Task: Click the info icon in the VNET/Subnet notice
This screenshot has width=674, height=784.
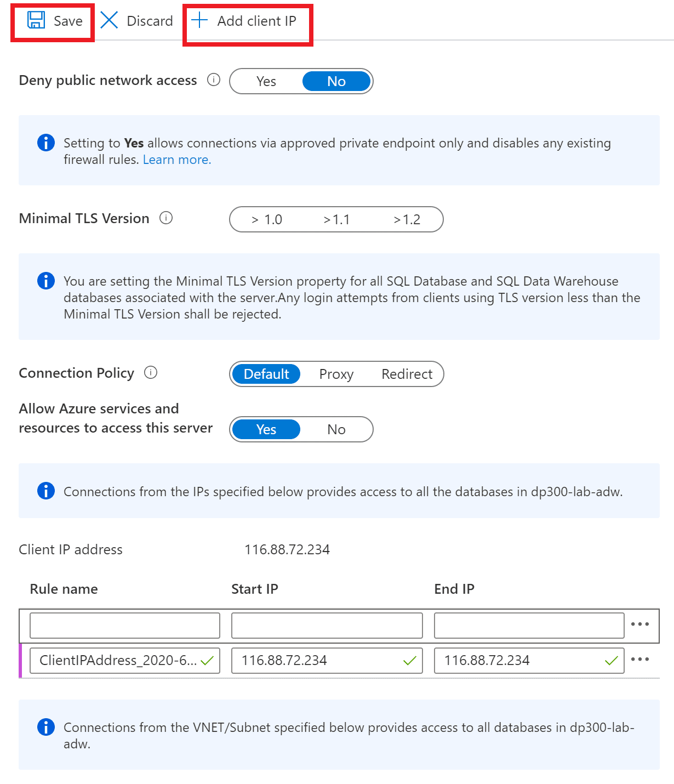Action: 46,727
